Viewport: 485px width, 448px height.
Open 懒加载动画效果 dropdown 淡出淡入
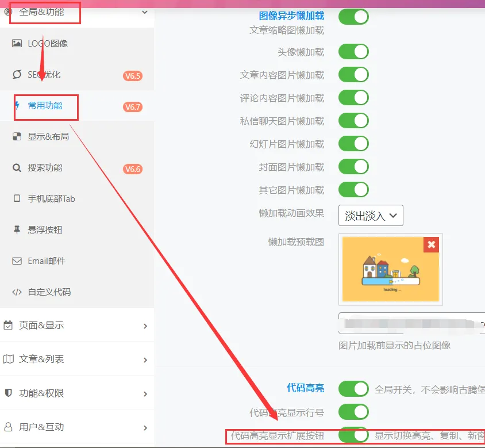click(x=371, y=216)
